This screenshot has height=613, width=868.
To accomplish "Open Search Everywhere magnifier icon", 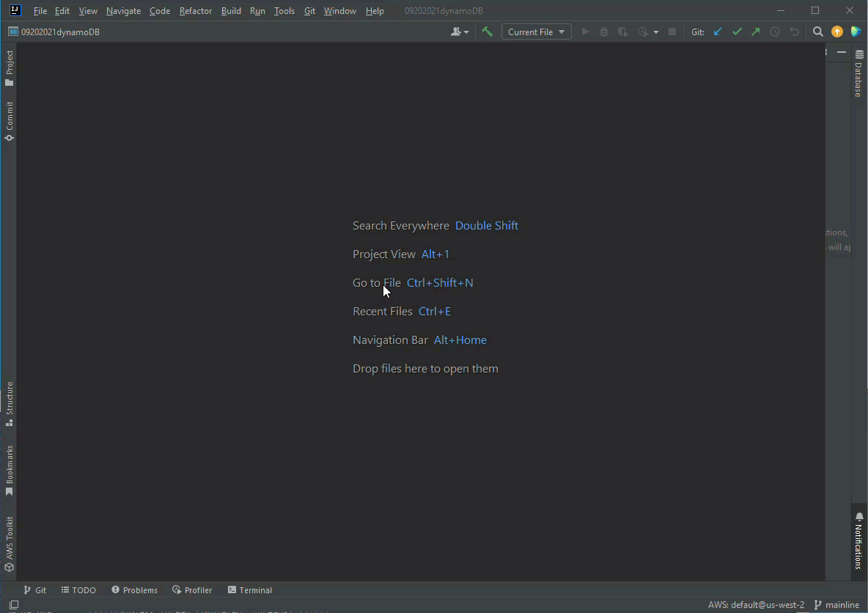I will point(818,32).
